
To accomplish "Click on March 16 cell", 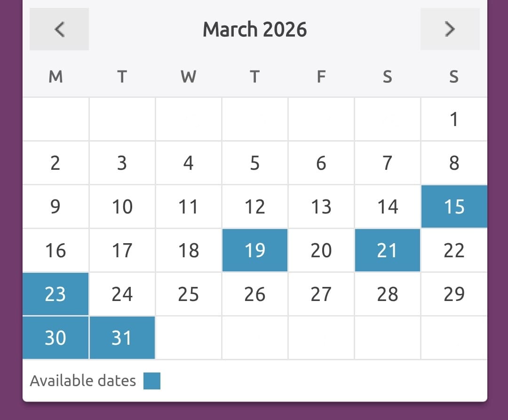I will pyautogui.click(x=56, y=251).
